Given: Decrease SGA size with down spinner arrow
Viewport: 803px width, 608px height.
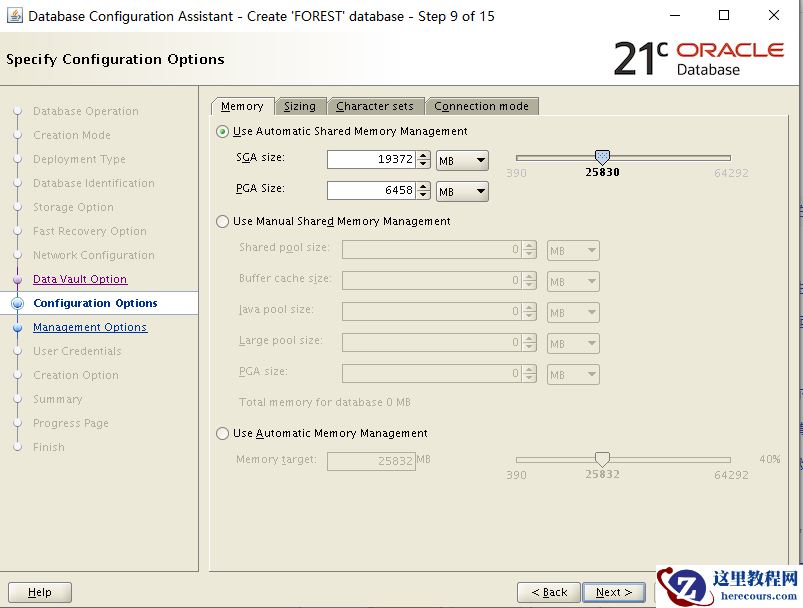Looking at the screenshot, I should click(423, 163).
